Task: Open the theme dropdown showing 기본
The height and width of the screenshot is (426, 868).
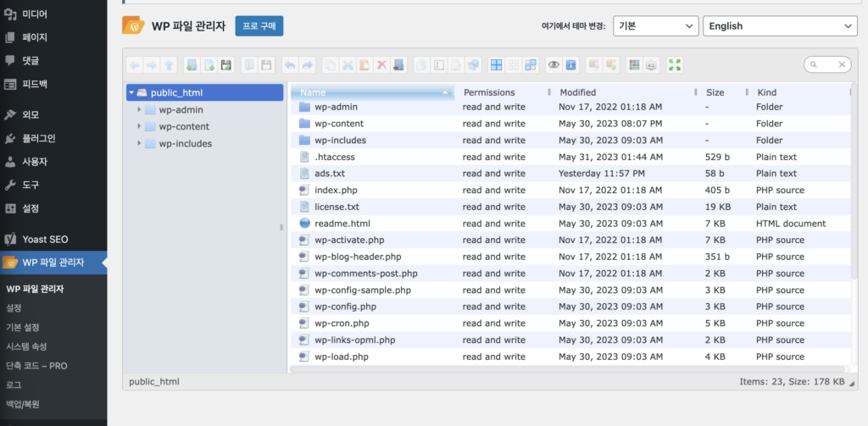Action: [x=656, y=26]
